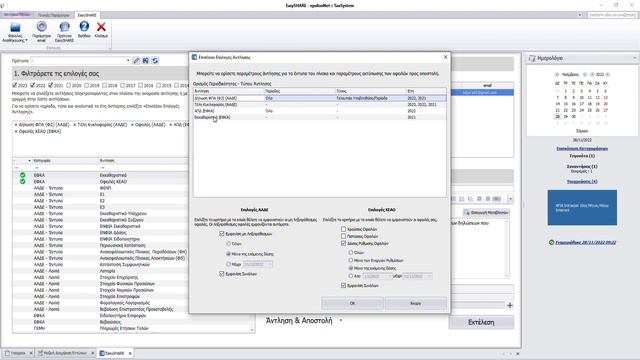Image resolution: width=640 pixels, height=360 pixels.
Task: Go to next year in calendar
Action: [x=608, y=75]
